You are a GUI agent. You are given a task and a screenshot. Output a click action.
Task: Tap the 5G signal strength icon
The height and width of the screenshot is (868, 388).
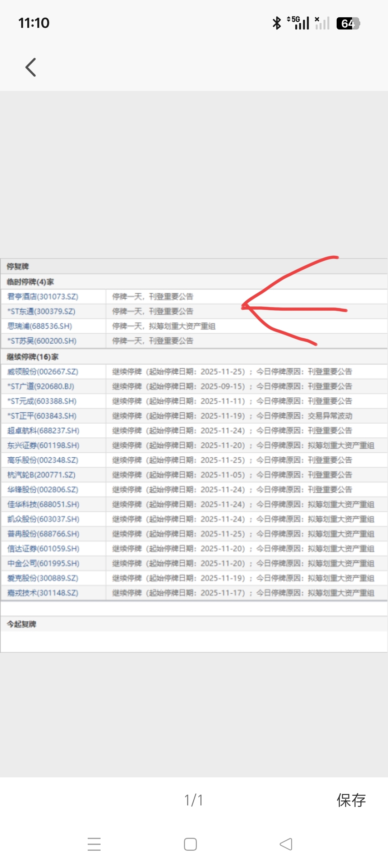click(298, 23)
